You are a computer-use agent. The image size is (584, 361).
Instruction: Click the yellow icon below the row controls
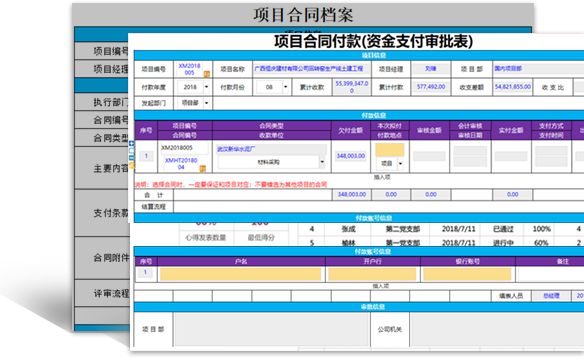(x=131, y=165)
